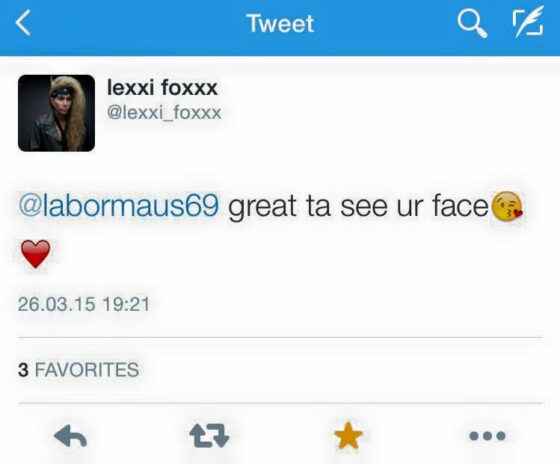Select the "great ta see ur face" text
This screenshot has height=464, width=560.
(358, 206)
